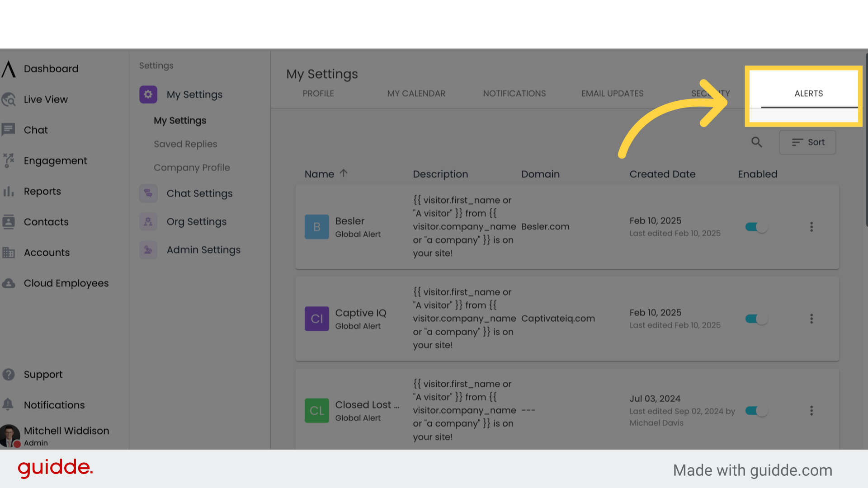
Task: Open the Captive IQ row options menu
Action: 811,319
